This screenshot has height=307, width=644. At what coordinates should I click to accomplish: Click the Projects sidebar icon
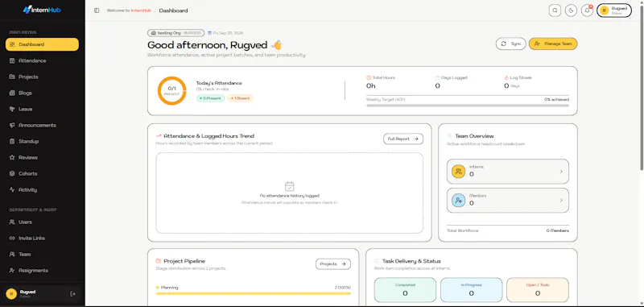[12, 77]
